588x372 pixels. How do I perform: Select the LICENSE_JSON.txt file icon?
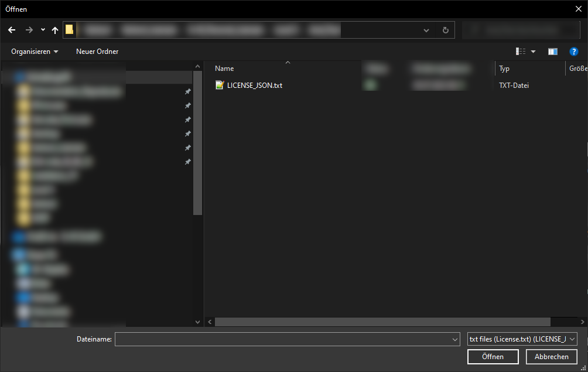click(220, 85)
